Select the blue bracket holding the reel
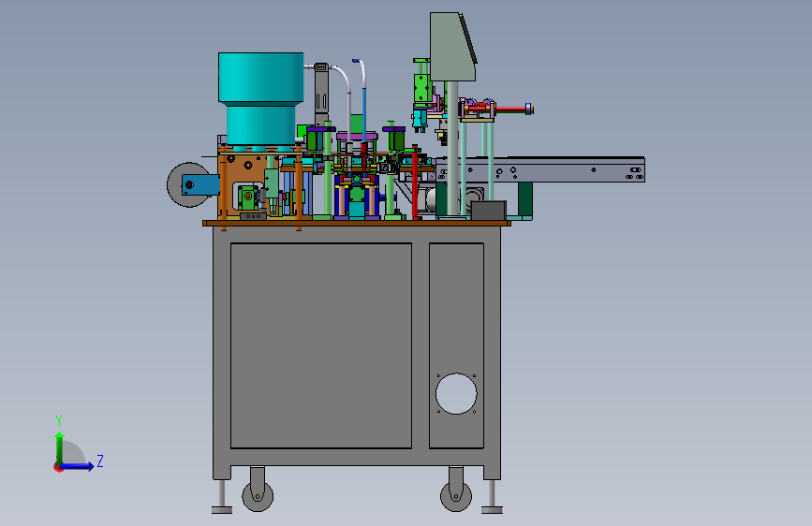The image size is (812, 526). pyautogui.click(x=201, y=184)
